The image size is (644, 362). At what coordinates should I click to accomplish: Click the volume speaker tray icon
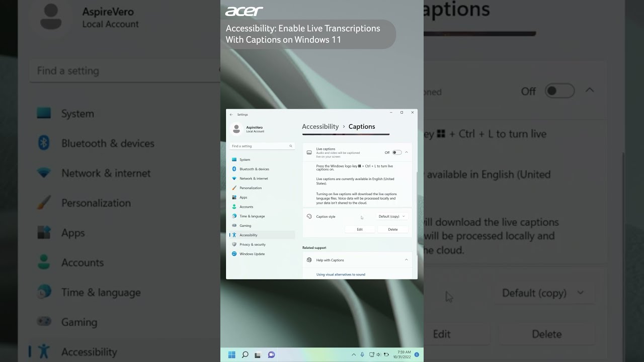(378, 355)
